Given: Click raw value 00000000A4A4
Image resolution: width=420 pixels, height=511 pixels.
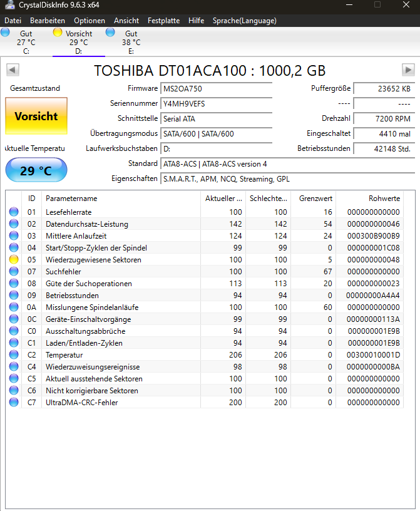Looking at the screenshot, I should coord(373,295).
